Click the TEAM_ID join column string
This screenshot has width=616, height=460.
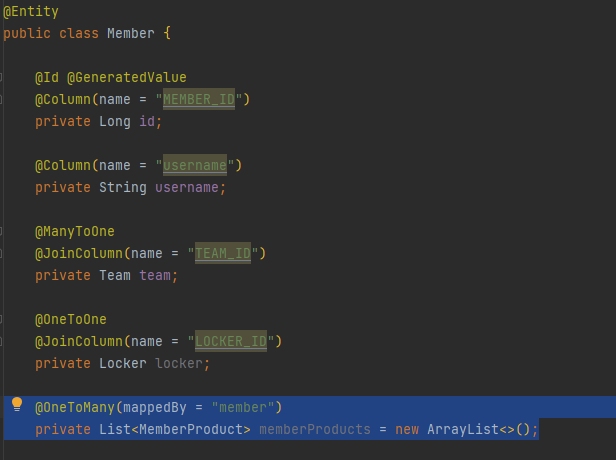(223, 253)
